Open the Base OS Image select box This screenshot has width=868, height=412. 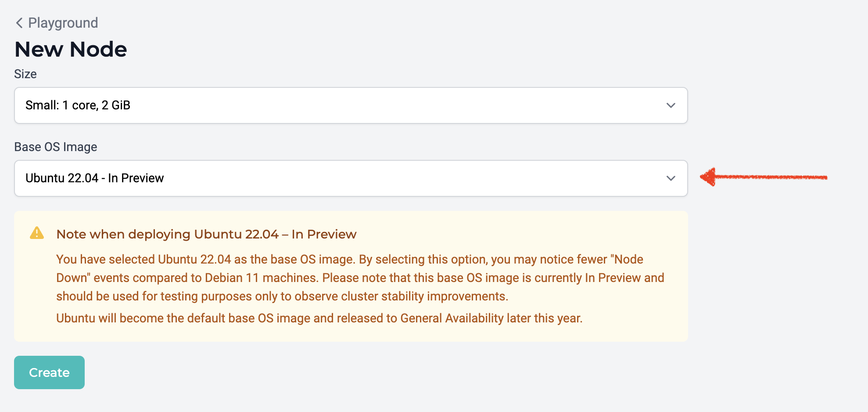coord(351,178)
